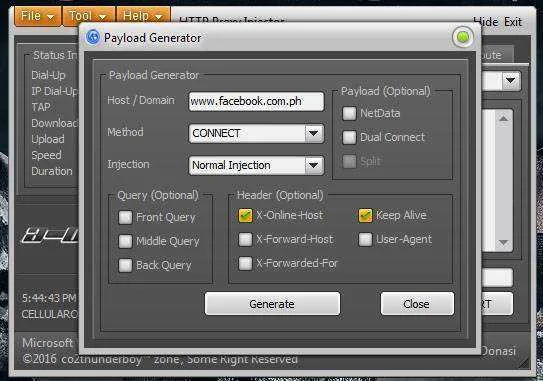The height and width of the screenshot is (381, 543).
Task: Click the Upload status label
Action: [x=48, y=139]
